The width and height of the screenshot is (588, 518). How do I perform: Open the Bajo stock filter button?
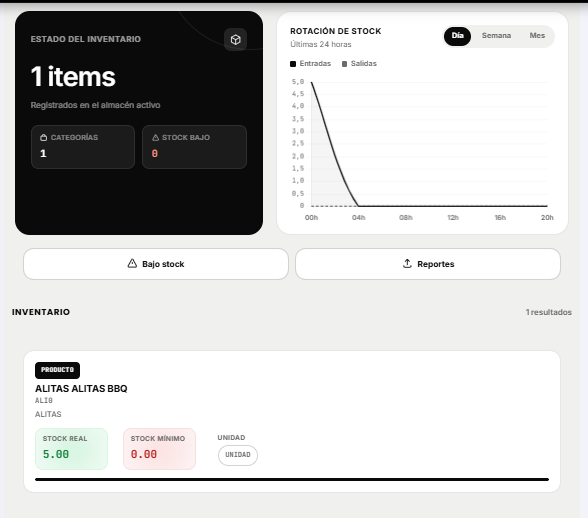[156, 264]
